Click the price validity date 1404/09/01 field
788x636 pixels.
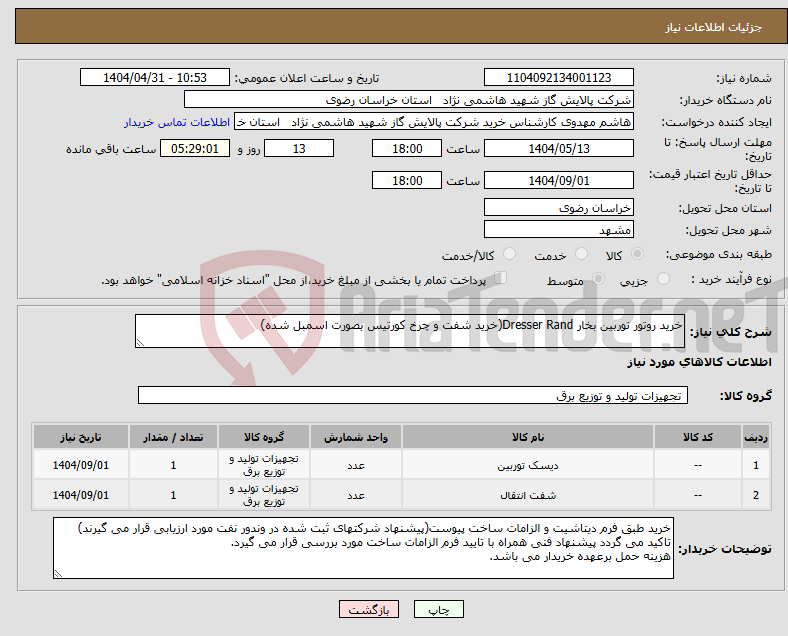click(x=558, y=180)
